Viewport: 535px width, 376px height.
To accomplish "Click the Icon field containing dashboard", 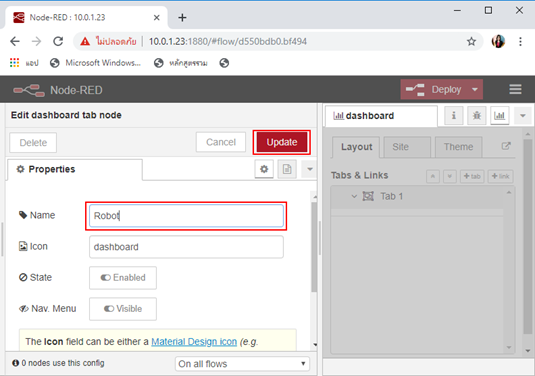I will [186, 247].
